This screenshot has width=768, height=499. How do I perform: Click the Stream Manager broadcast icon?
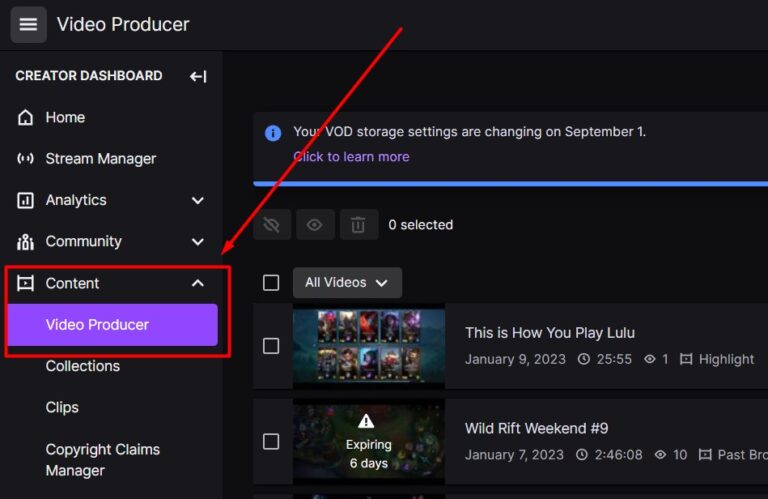click(25, 159)
